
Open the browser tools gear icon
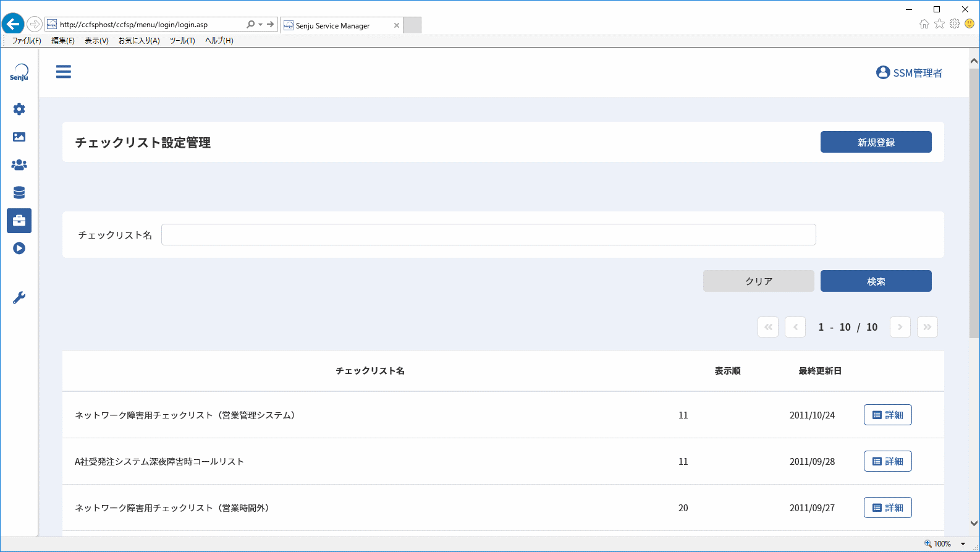coord(955,24)
